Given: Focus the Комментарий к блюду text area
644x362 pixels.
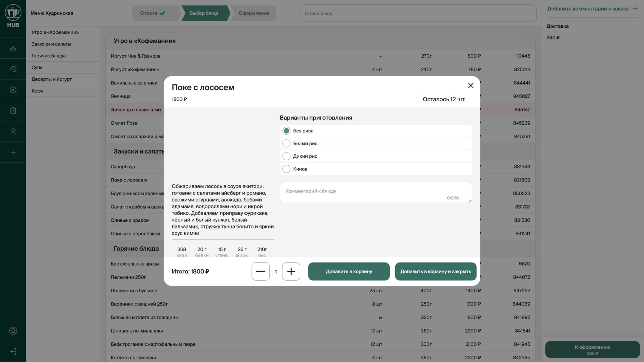Looking at the screenshot, I should coord(376,192).
